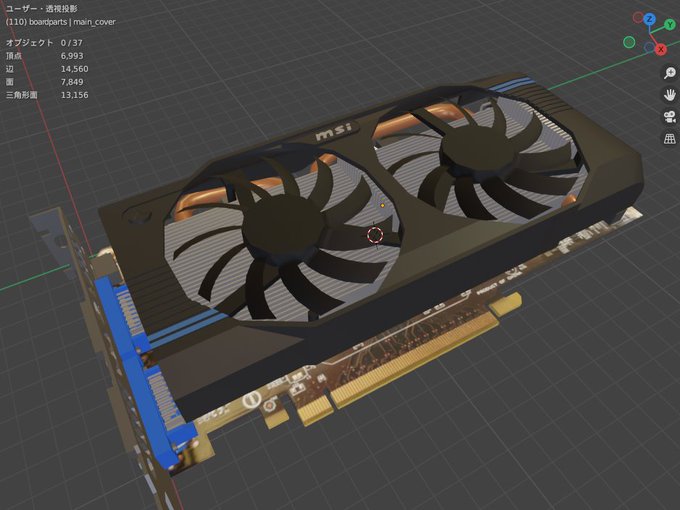Viewport: 680px width, 510px height.
Task: Select the left fan hub on the card
Action: [x=284, y=231]
